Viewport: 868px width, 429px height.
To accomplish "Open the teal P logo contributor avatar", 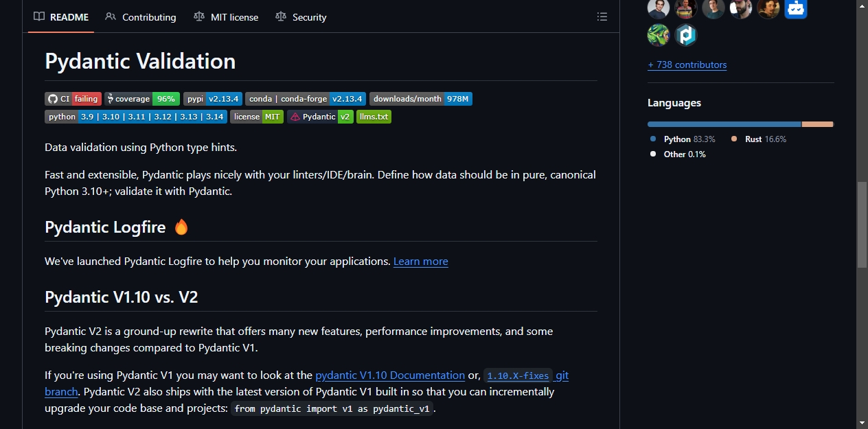I will coord(686,35).
